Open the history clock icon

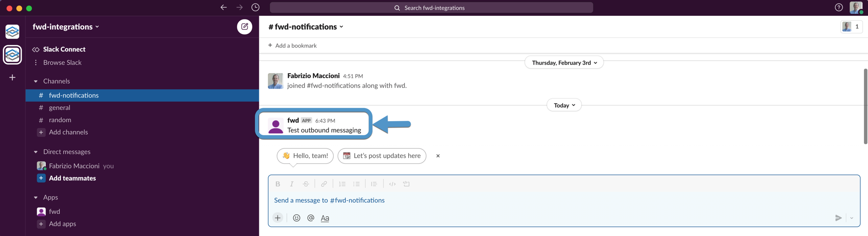(255, 7)
